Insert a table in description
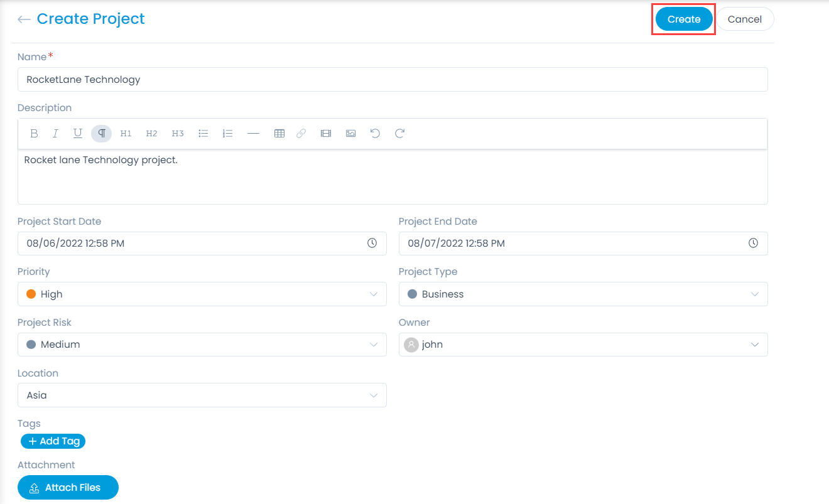 pos(279,133)
